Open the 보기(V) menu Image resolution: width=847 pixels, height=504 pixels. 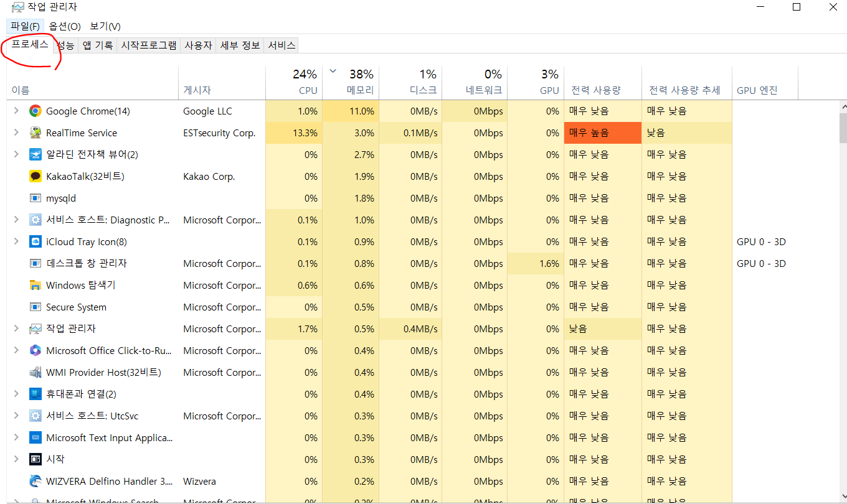[x=105, y=26]
